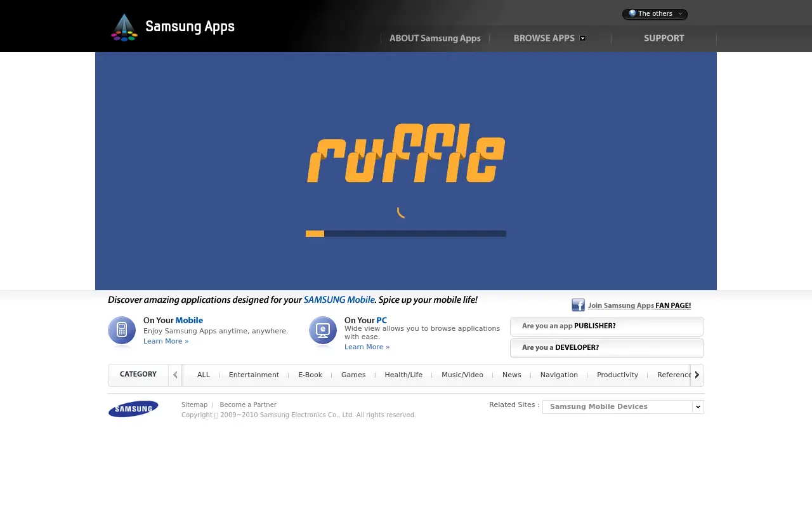
Task: Click the Samsung Apps title text
Action: tap(190, 27)
